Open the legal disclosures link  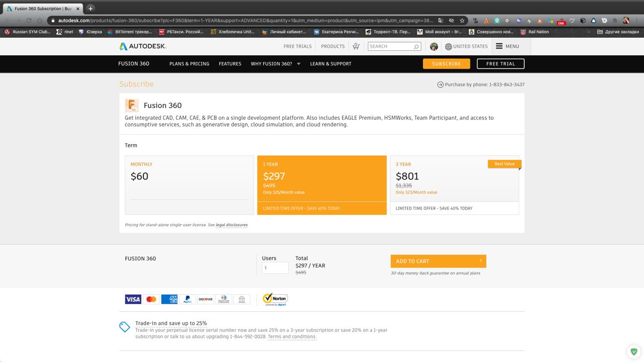(x=231, y=225)
